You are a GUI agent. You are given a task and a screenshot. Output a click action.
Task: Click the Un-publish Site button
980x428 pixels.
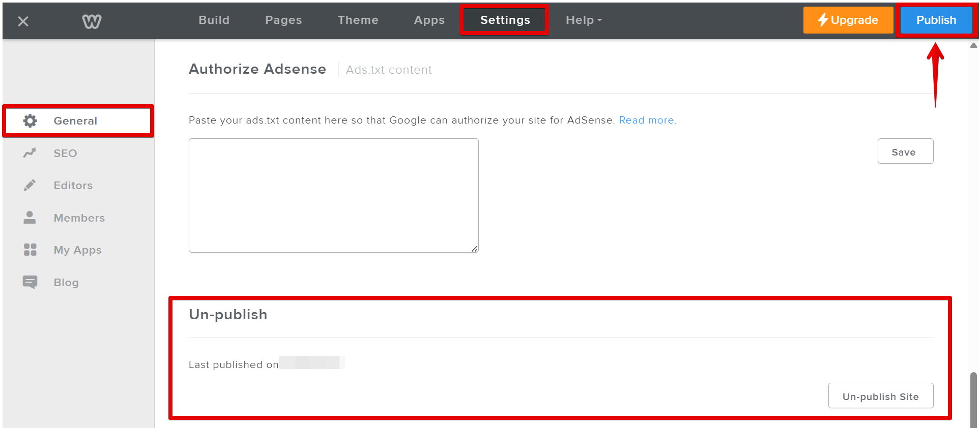click(x=880, y=396)
